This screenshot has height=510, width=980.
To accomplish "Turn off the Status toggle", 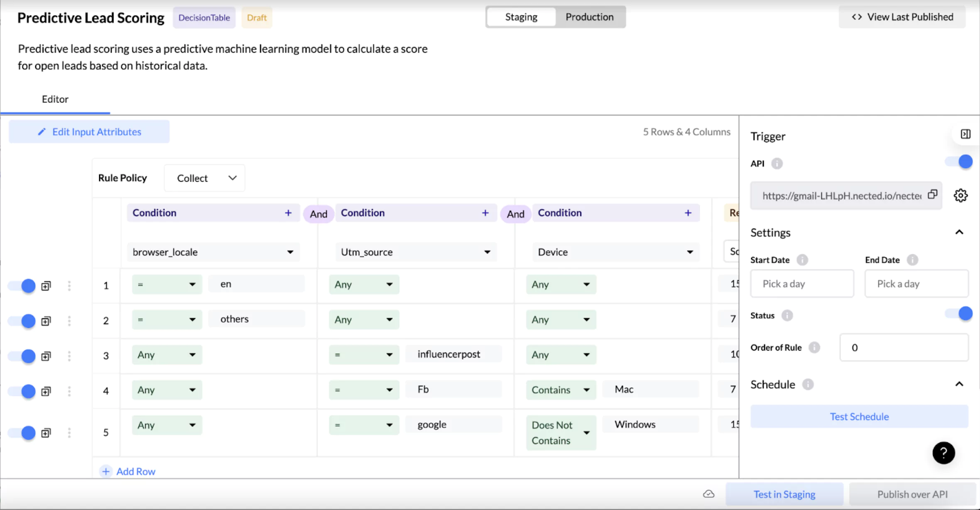I will (x=959, y=314).
